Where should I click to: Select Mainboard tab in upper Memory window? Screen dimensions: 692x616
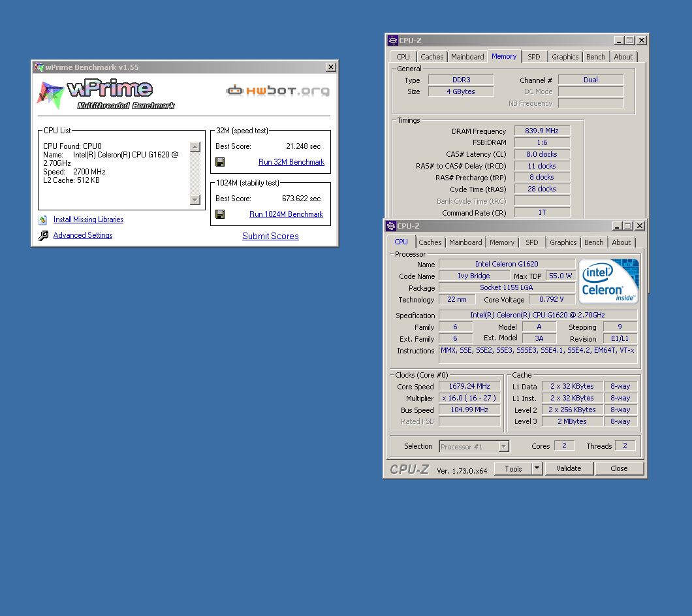pyautogui.click(x=467, y=57)
